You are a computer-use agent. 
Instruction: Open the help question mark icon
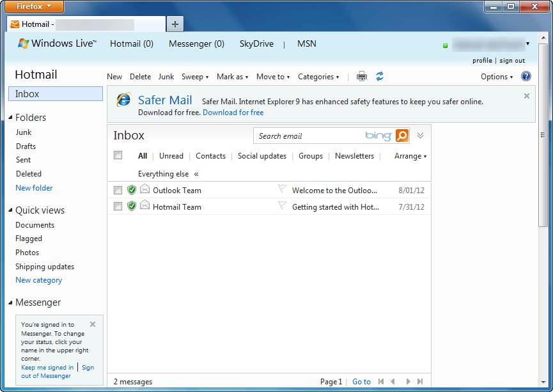click(526, 77)
